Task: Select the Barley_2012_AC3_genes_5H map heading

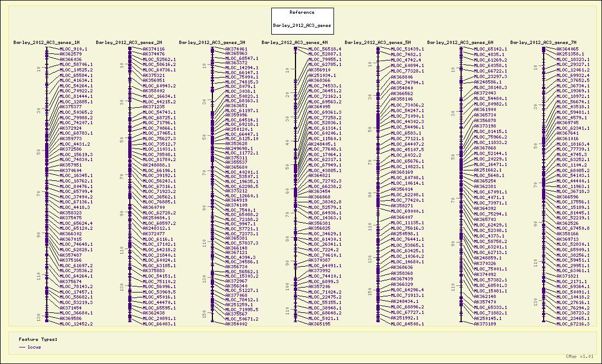Action: (377, 42)
